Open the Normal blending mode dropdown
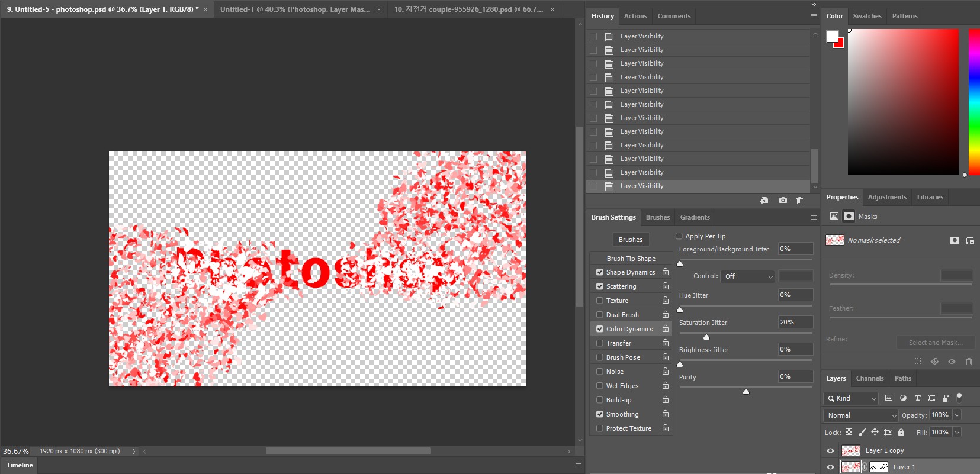 (861, 415)
